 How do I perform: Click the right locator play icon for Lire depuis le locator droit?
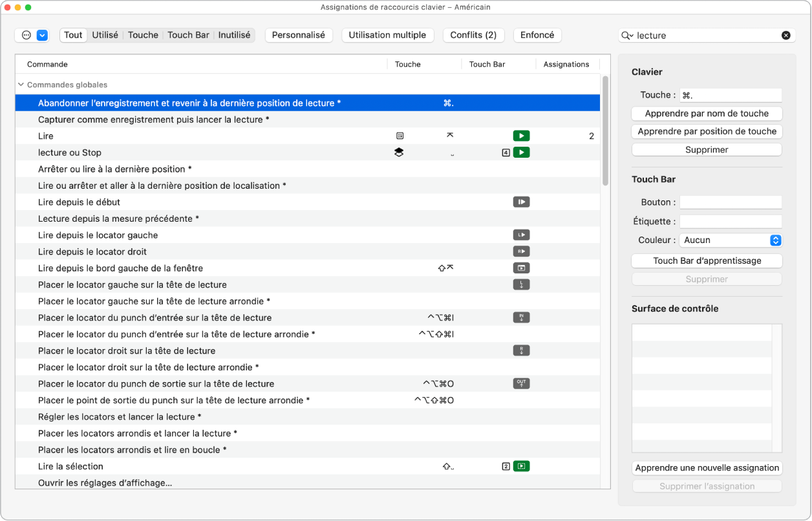[x=521, y=251]
